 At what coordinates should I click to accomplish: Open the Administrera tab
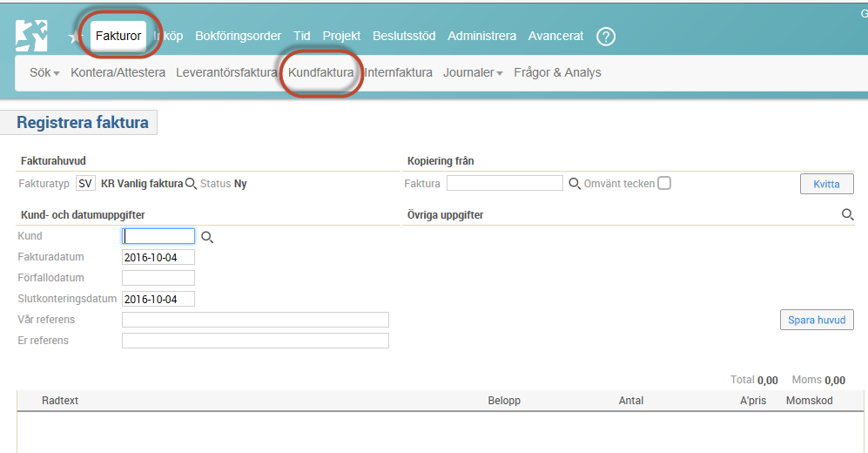(x=481, y=36)
